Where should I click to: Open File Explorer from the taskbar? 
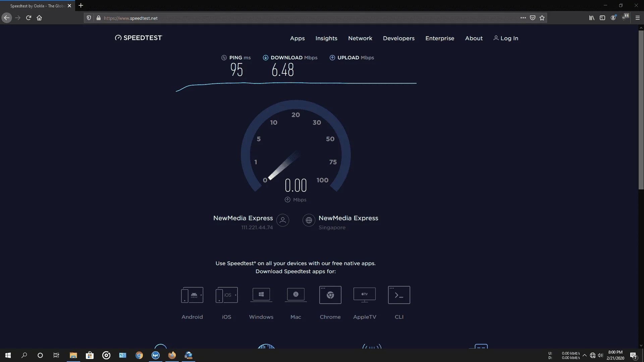click(x=73, y=355)
